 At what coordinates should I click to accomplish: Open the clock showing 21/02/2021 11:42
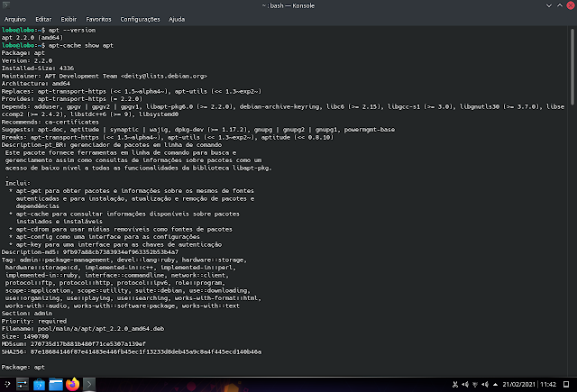tap(529, 384)
